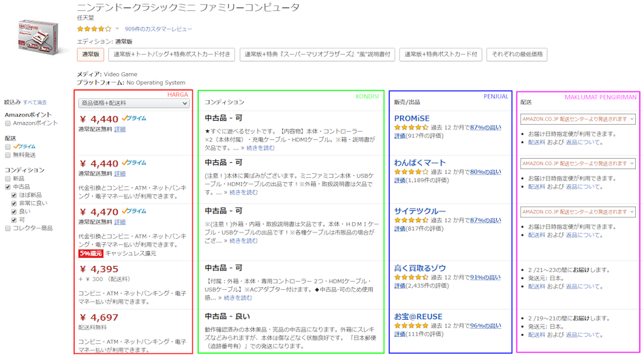Uncheck the 中古品 condition checkbox
This screenshot has height=356, width=644.
tap(7, 187)
